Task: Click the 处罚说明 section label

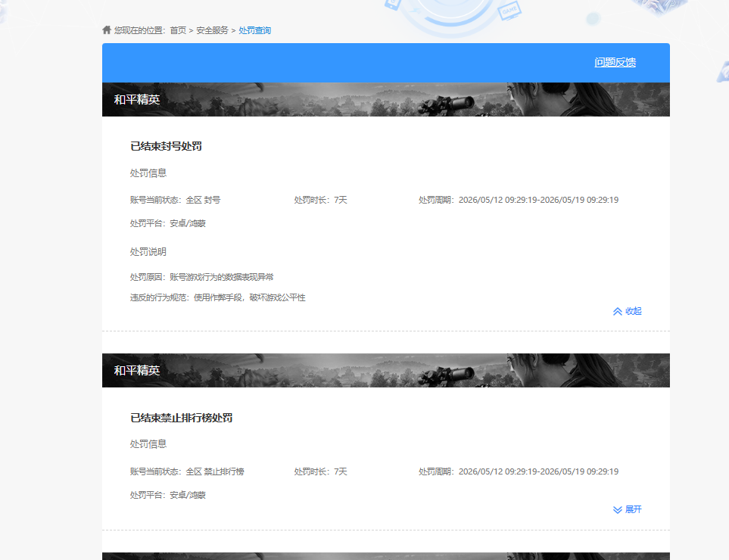Action: [x=148, y=252]
